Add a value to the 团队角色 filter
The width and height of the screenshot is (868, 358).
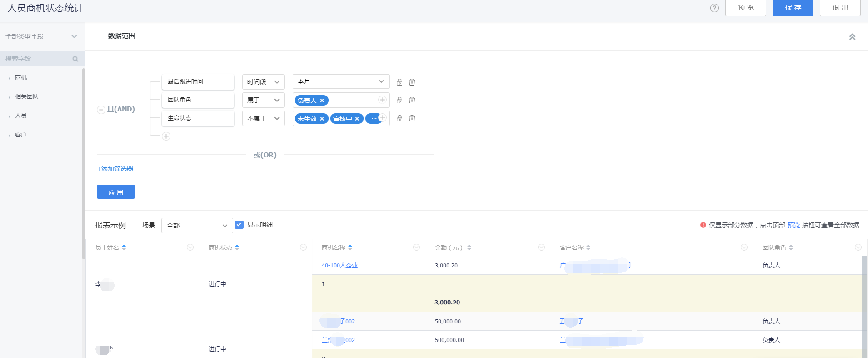point(382,100)
